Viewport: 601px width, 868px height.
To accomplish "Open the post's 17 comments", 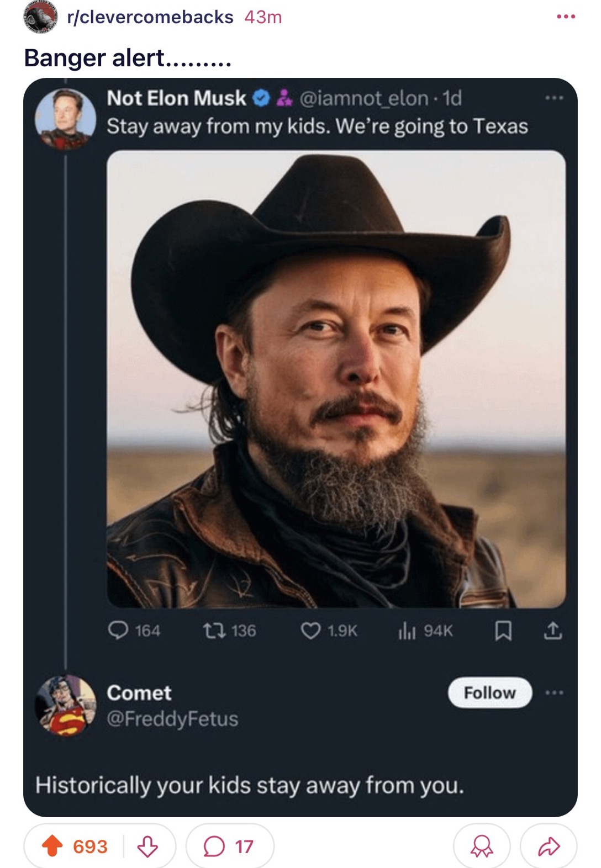I will [x=229, y=846].
